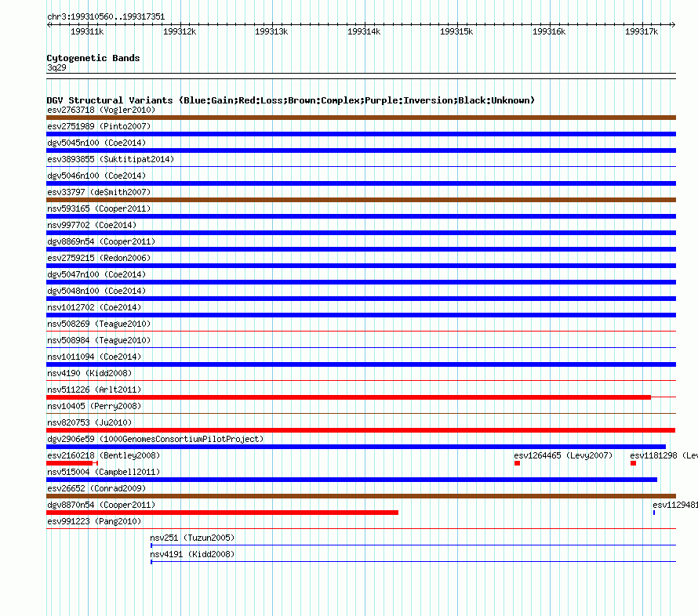This screenshot has height=616, width=698.
Task: Click the 199316k ruler position
Action: tap(549, 31)
